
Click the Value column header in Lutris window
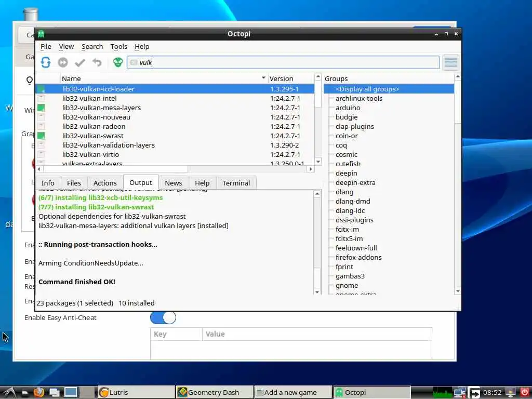tap(317, 334)
